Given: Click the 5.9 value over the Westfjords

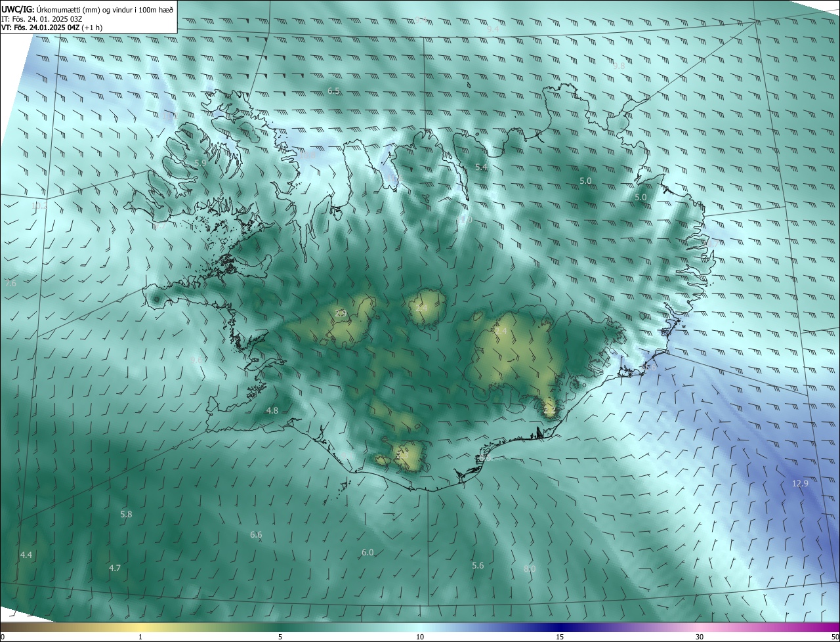Looking at the screenshot, I should (x=200, y=163).
